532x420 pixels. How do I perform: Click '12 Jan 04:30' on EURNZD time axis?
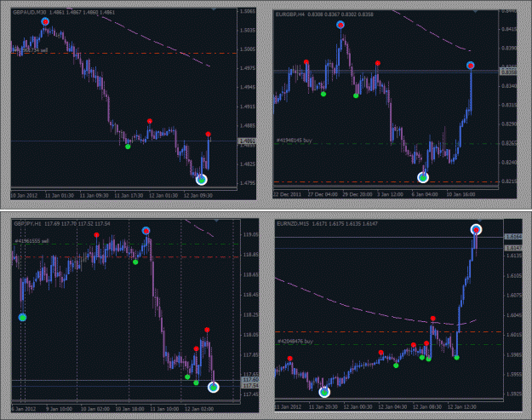(x=392, y=406)
